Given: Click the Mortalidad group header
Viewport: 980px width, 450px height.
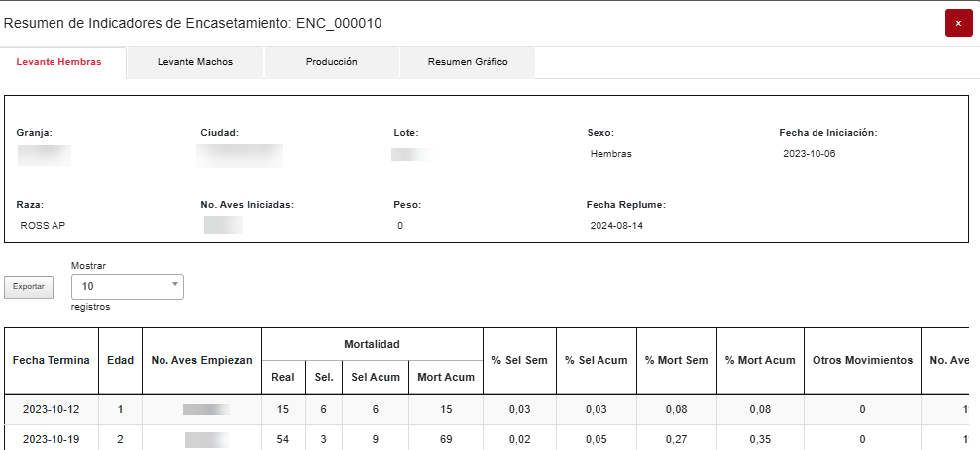Looking at the screenshot, I should pos(372,344).
